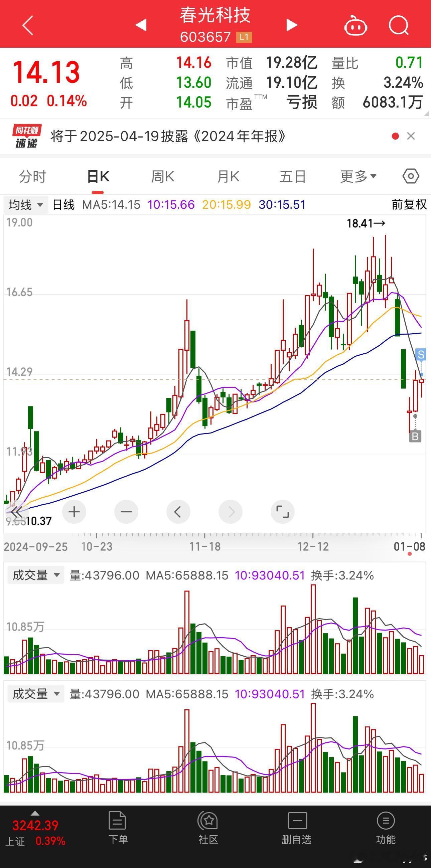Move chart left with the chevron button
This screenshot has height=868, width=431.
(x=178, y=512)
